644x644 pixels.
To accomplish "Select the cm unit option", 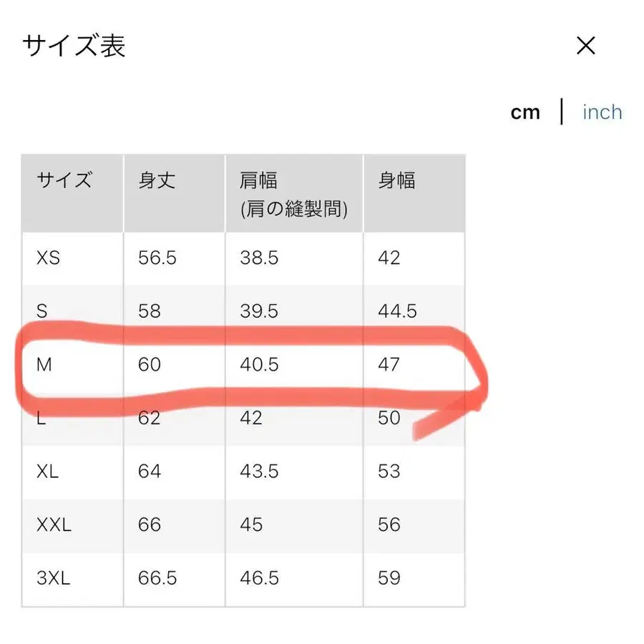I will click(526, 112).
